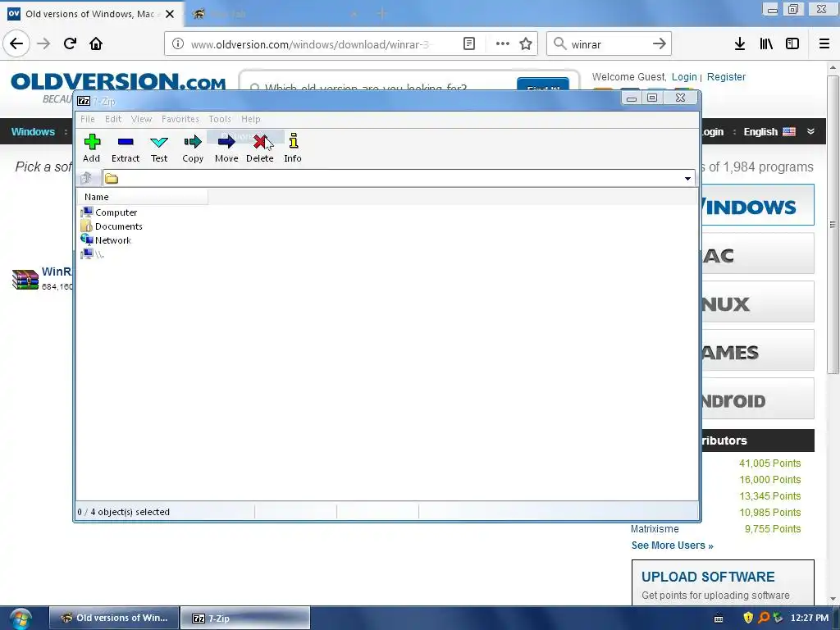The height and width of the screenshot is (630, 840).
Task: Go to Firefox home page icon
Action: (96, 43)
